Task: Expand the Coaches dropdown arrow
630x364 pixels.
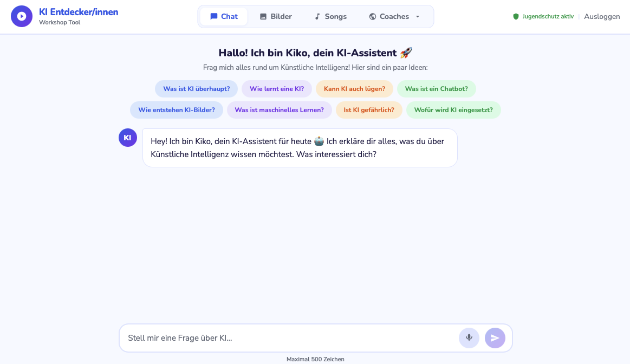Action: (418, 16)
